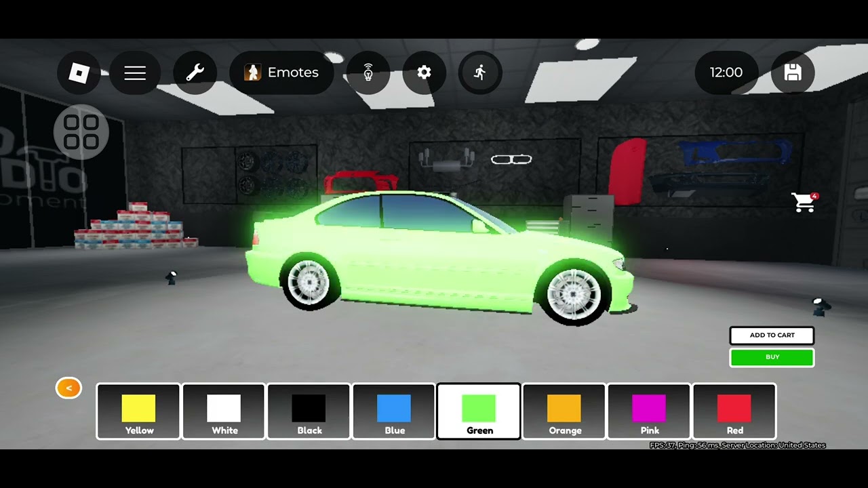Tap the running person icon
The width and height of the screenshot is (868, 488).
[480, 73]
